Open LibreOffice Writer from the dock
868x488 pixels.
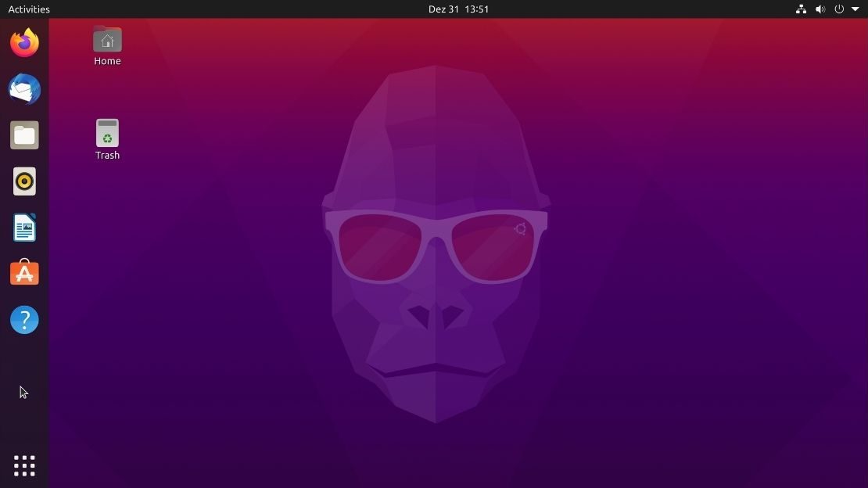tap(24, 228)
